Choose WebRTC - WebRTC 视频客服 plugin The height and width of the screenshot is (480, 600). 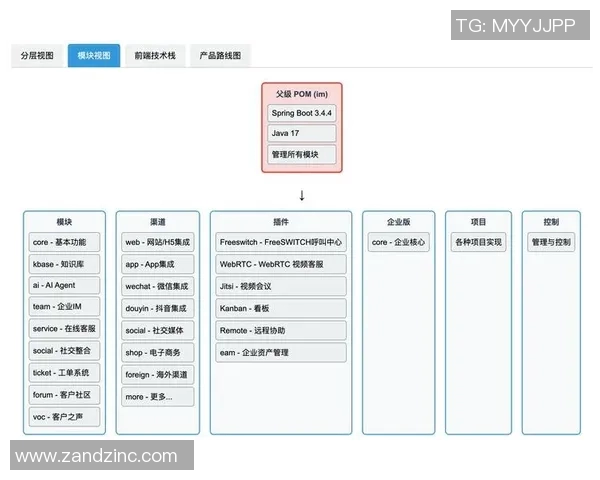pyautogui.click(x=281, y=264)
